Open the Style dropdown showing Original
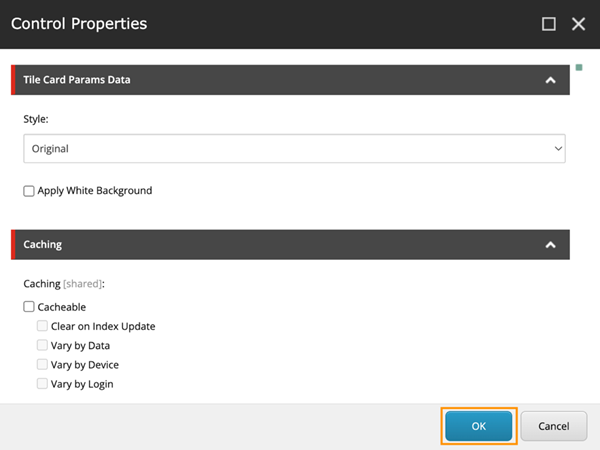Image resolution: width=600 pixels, height=450 pixels. 294,149
